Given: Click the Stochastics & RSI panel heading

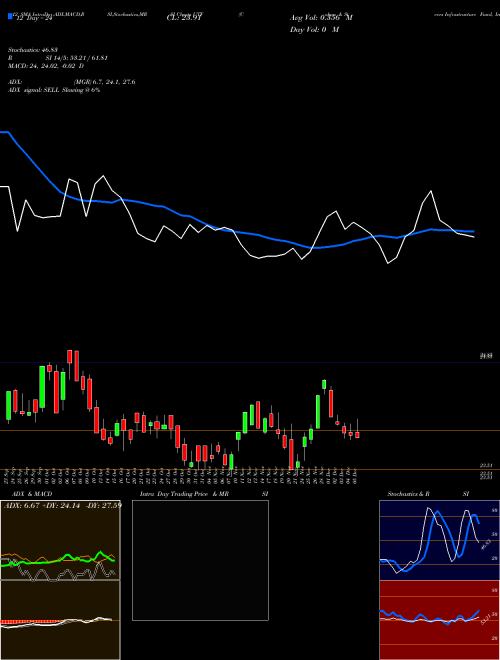Looking at the screenshot, I should click(x=428, y=494).
